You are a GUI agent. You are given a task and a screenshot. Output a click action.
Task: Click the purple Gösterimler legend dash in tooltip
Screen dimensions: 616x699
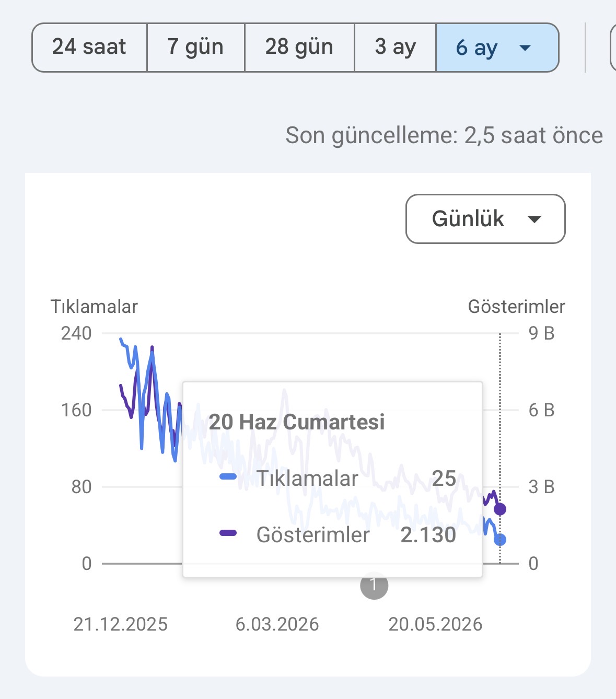(x=228, y=533)
